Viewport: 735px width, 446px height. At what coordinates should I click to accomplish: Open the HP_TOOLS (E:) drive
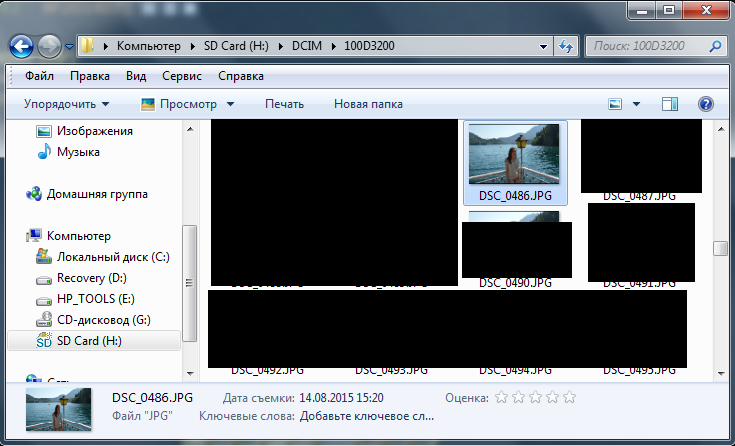coord(96,299)
